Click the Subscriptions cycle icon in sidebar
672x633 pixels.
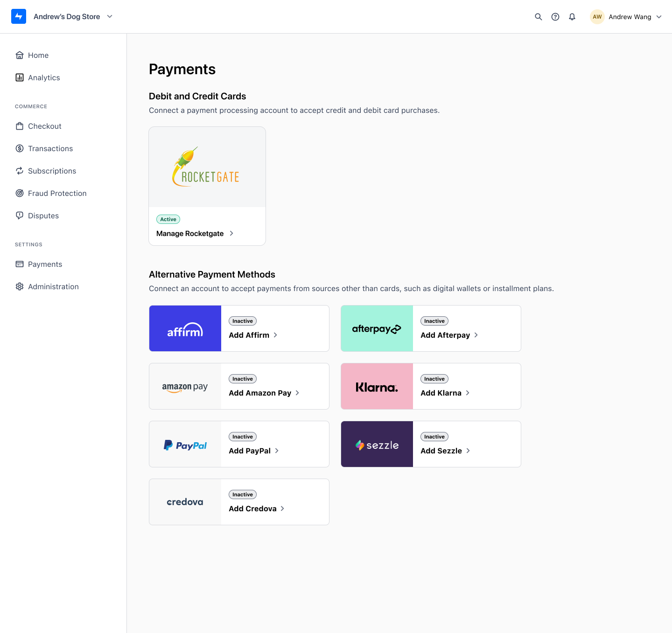click(x=20, y=171)
